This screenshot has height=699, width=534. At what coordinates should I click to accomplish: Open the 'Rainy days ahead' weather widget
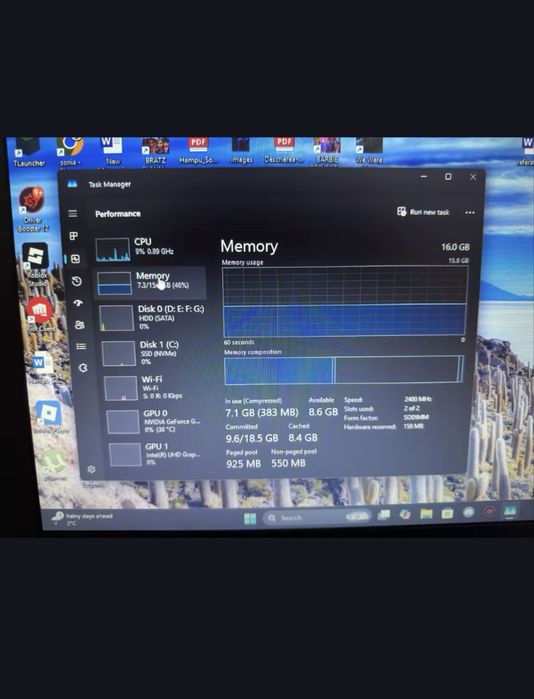(83, 518)
